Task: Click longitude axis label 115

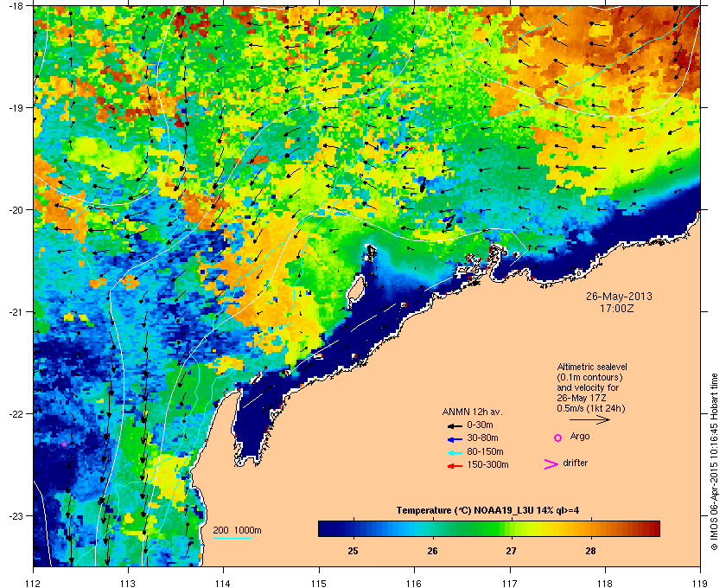Action: [319, 583]
